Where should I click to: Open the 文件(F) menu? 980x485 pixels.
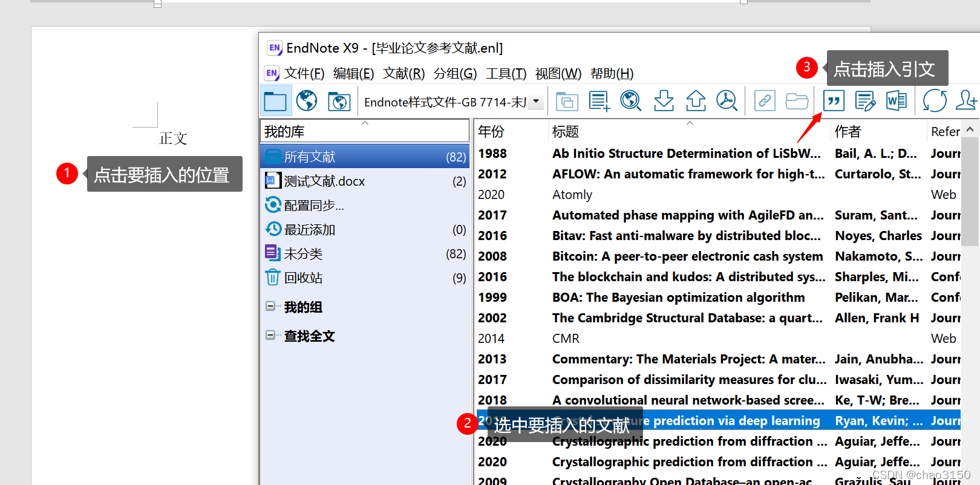pos(304,74)
